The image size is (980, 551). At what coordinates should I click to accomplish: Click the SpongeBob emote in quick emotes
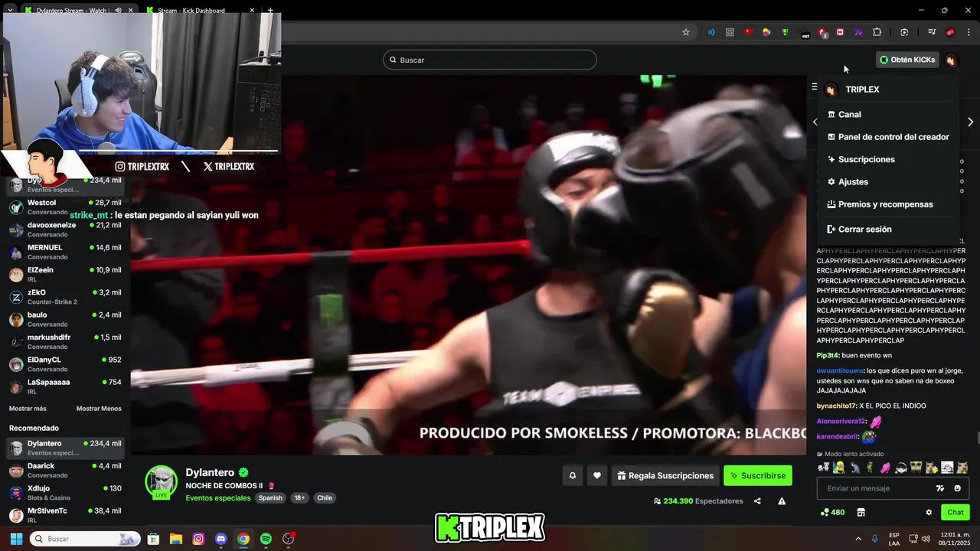pos(916,468)
